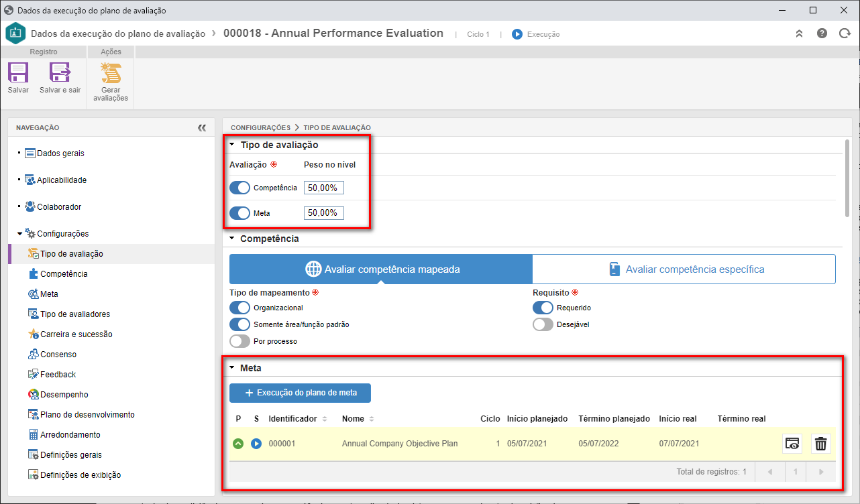Toggle Somente área/função padrão switch
The height and width of the screenshot is (504, 860).
tap(239, 324)
